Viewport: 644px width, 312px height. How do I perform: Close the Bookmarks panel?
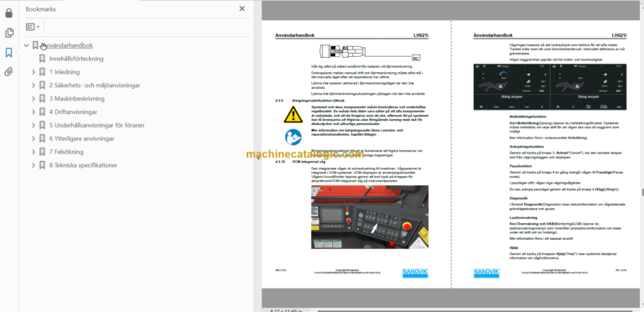pyautogui.click(x=241, y=8)
